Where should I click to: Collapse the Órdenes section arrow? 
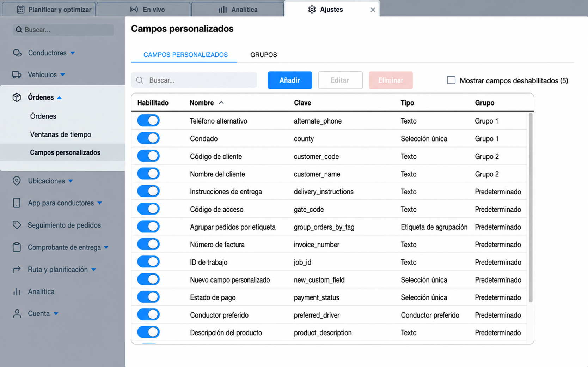[59, 97]
